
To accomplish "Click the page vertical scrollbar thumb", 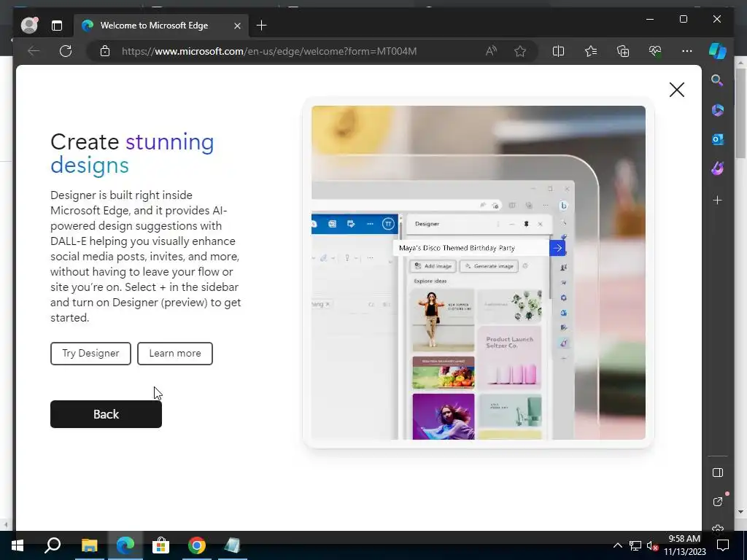I will point(740,113).
